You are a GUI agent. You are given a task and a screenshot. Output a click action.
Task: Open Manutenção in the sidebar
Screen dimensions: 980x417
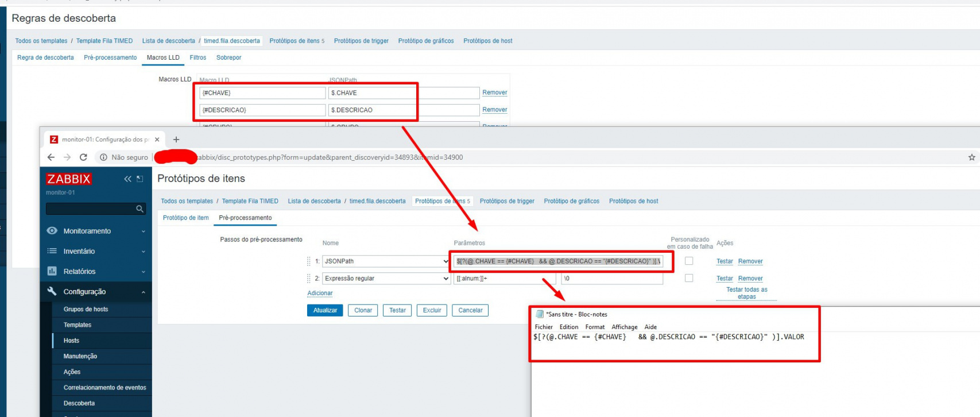pyautogui.click(x=80, y=356)
